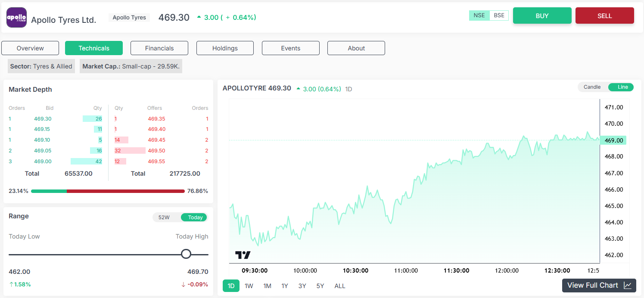This screenshot has height=298, width=644.
Task: Click the -0.09% change from high
Action: click(x=195, y=284)
